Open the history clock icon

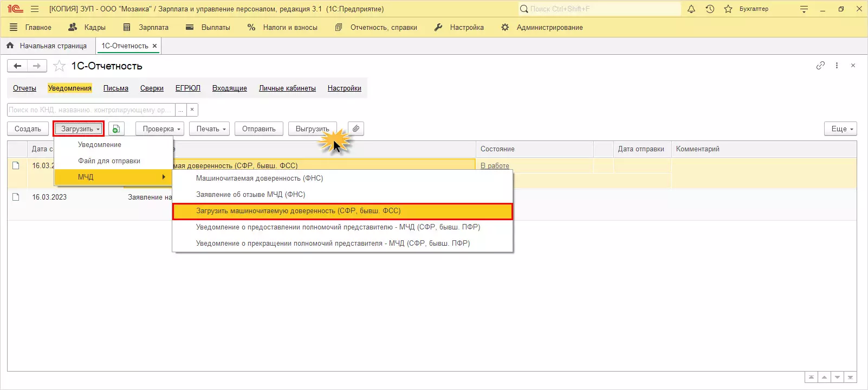coord(710,9)
